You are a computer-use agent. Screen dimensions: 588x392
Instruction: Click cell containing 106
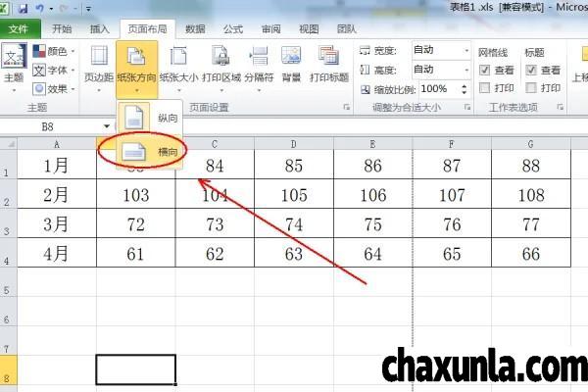pos(372,194)
